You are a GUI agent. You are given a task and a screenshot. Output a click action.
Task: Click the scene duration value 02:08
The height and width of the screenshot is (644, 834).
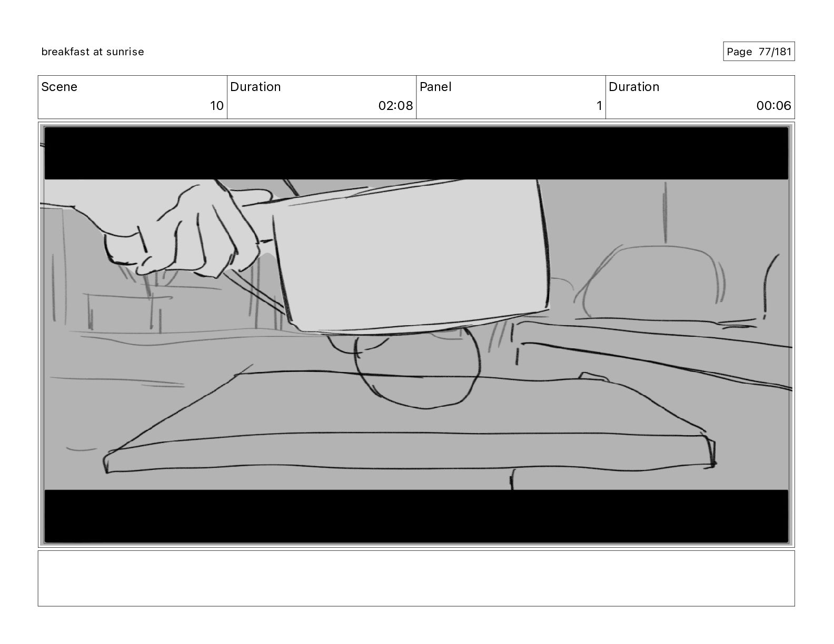click(x=395, y=106)
